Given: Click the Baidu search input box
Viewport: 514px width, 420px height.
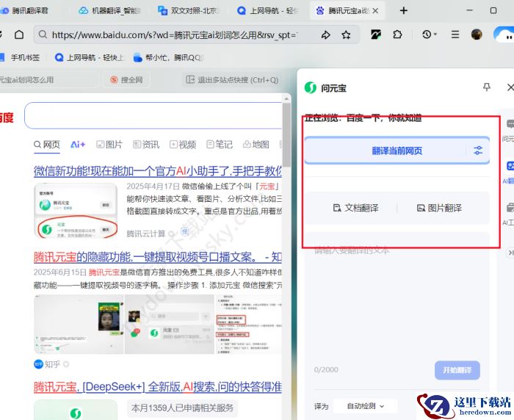Looking at the screenshot, I should [153, 115].
